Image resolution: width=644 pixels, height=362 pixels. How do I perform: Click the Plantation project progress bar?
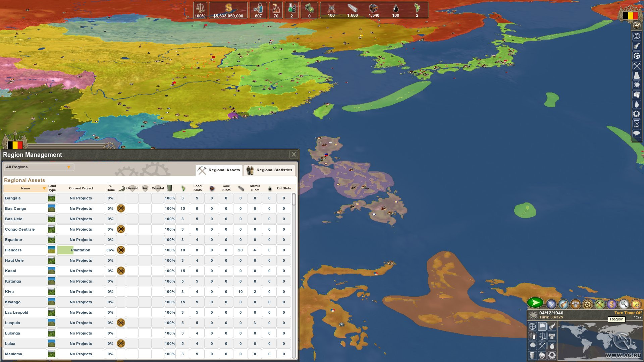tap(81, 250)
